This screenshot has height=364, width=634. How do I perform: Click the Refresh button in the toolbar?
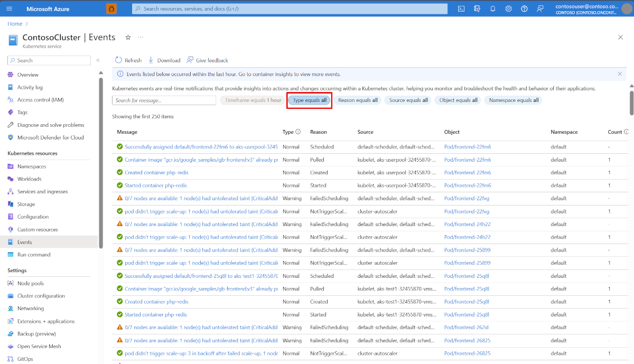pos(128,60)
